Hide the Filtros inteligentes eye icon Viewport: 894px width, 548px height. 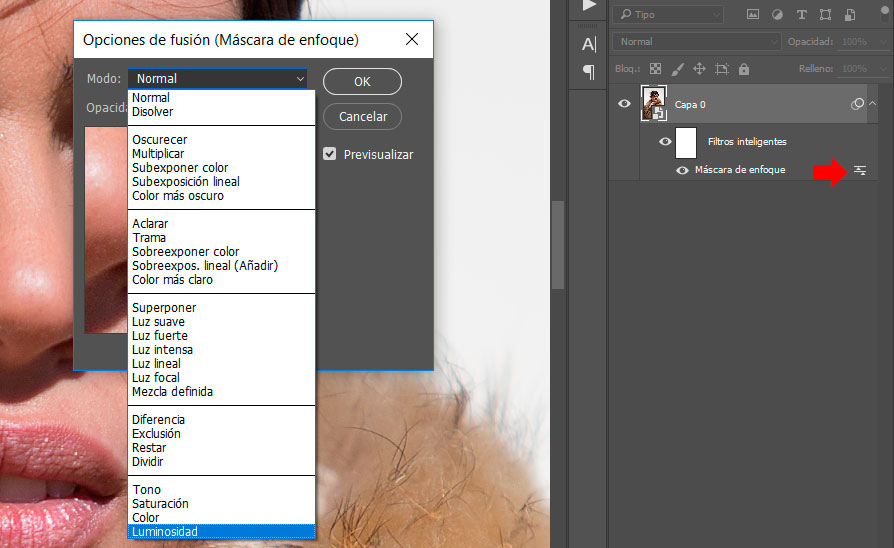[x=665, y=142]
